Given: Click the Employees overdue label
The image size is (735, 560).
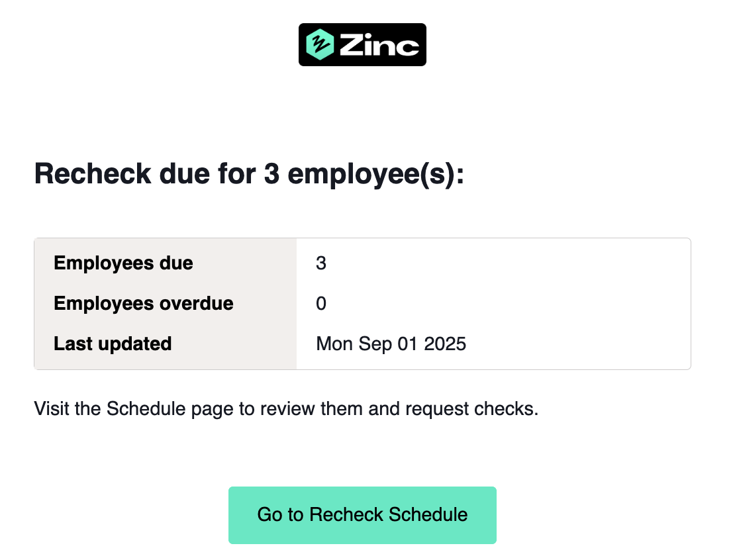Looking at the screenshot, I should 143,303.
